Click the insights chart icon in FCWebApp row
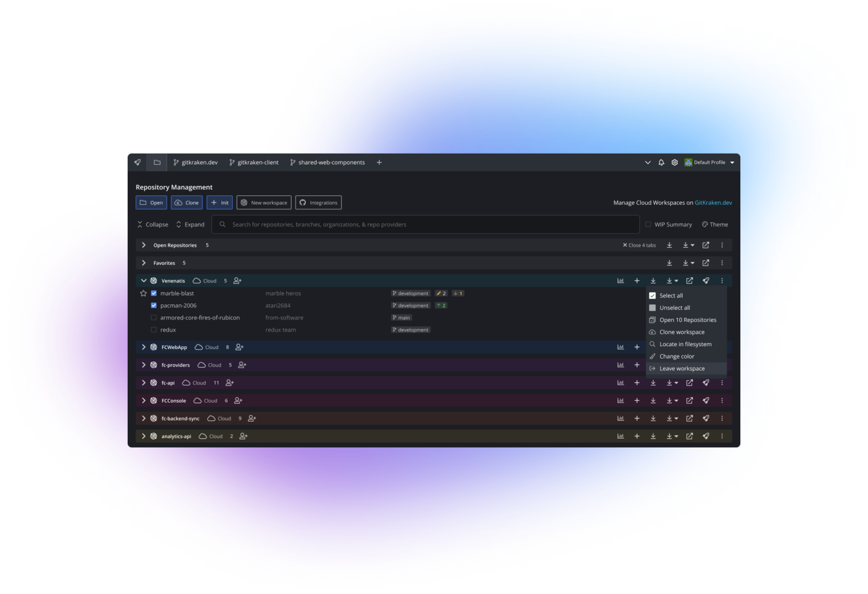This screenshot has width=868, height=594. 620,347
